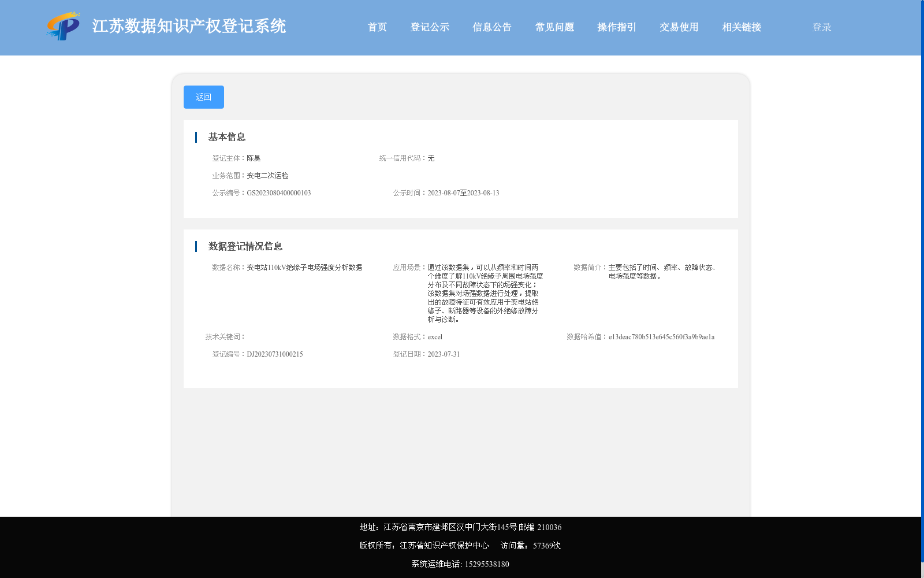
Task: Click the 应用场景 description paragraph
Action: pos(485,294)
